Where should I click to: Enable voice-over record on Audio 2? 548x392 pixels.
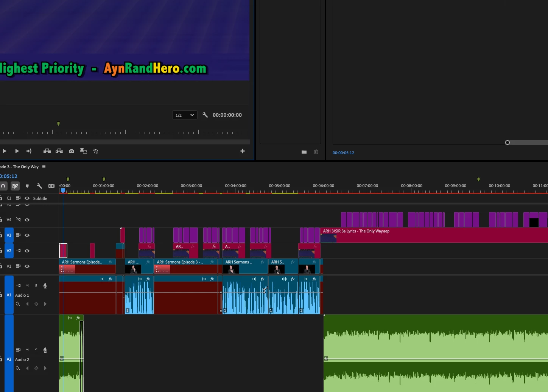pos(45,350)
